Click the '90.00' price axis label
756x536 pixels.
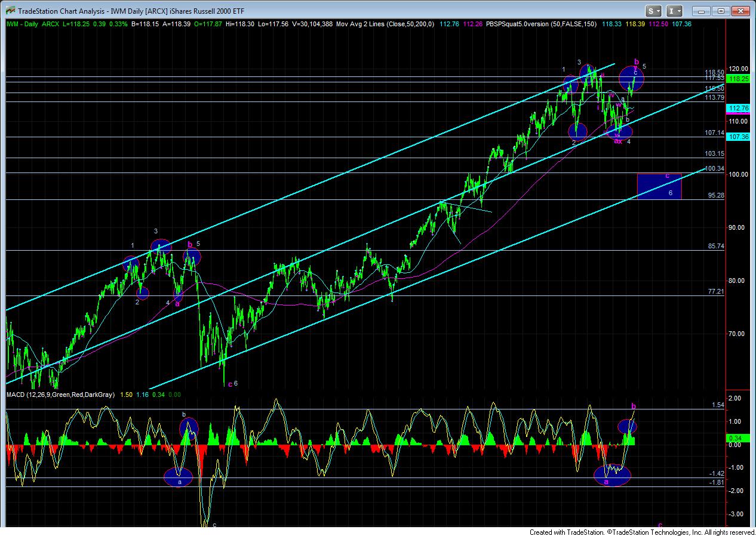coord(737,227)
